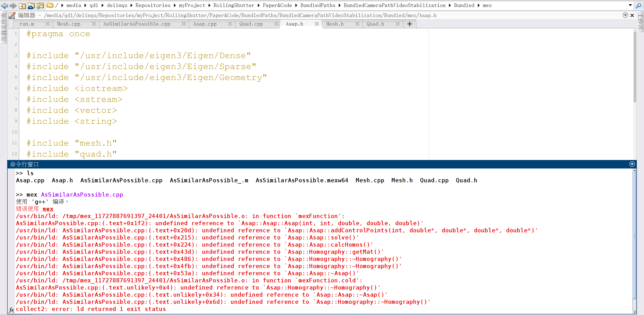Close the Quad.h tab
The height and width of the screenshot is (315, 644).
398,24
